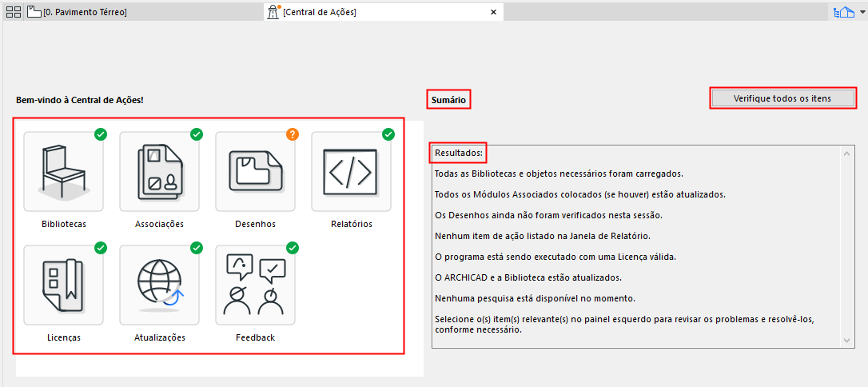This screenshot has height=387, width=868.
Task: Open the Relatórios code window icon tile
Action: click(x=351, y=172)
